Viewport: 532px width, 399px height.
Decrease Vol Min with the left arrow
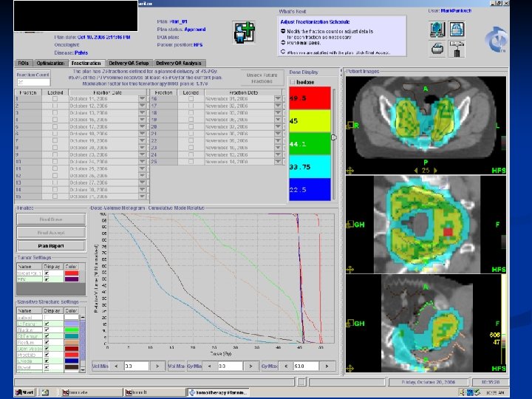tap(117, 366)
